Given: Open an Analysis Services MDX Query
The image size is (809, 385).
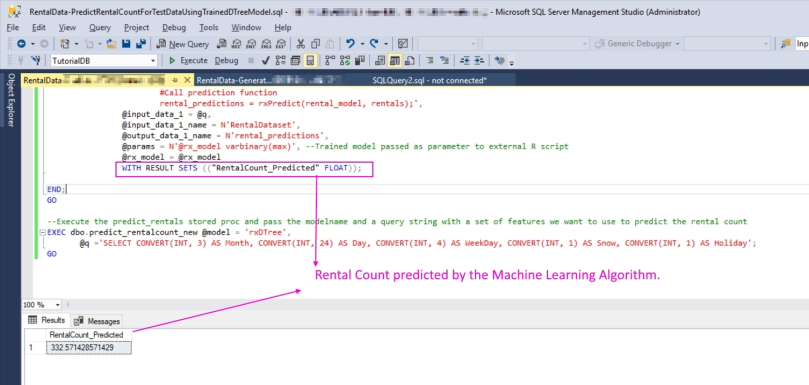Looking at the screenshot, I should tap(236, 44).
